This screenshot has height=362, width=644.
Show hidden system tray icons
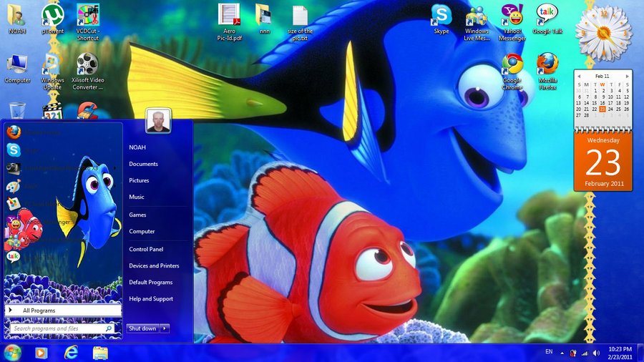pyautogui.click(x=562, y=353)
